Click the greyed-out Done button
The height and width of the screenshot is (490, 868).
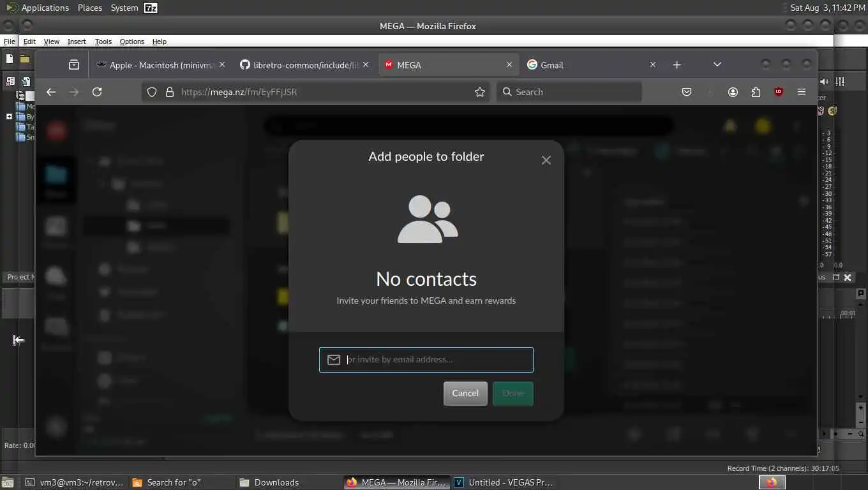(x=513, y=394)
